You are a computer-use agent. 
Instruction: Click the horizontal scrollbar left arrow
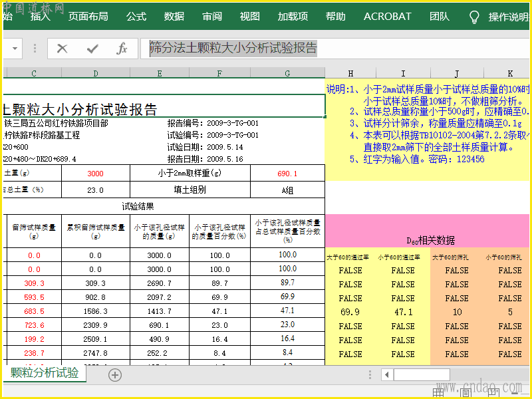385,375
